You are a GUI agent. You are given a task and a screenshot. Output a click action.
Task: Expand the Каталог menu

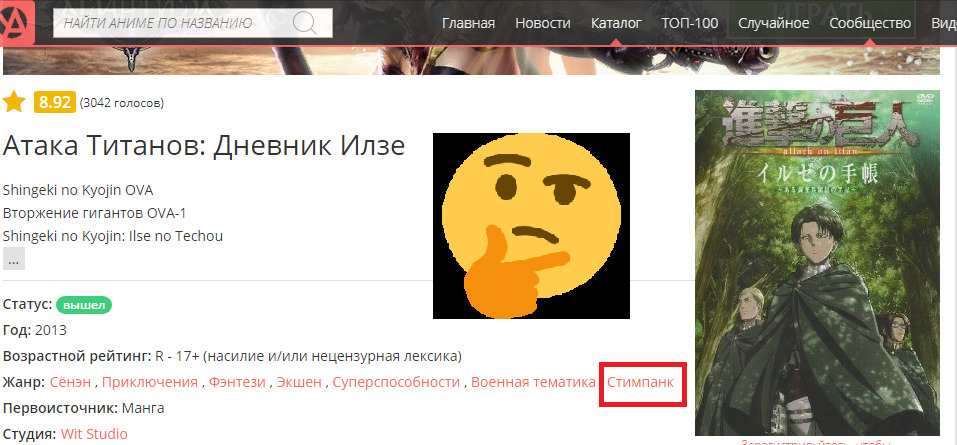(616, 23)
